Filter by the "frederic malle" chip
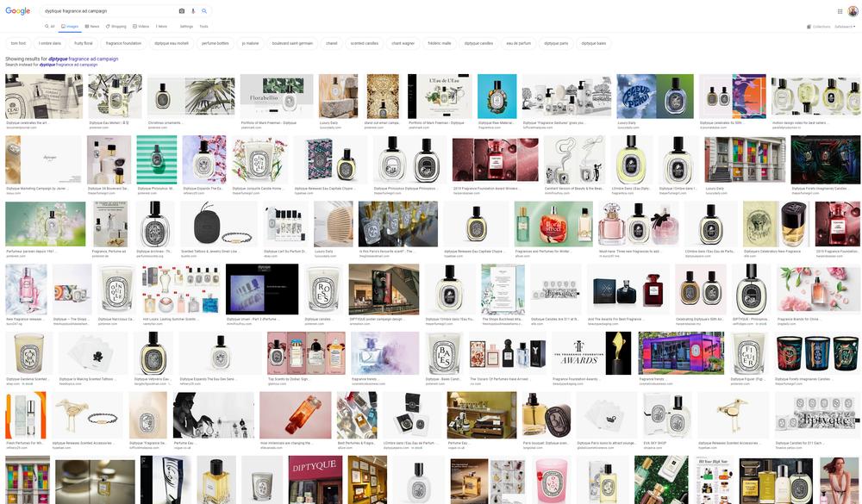 pos(440,43)
